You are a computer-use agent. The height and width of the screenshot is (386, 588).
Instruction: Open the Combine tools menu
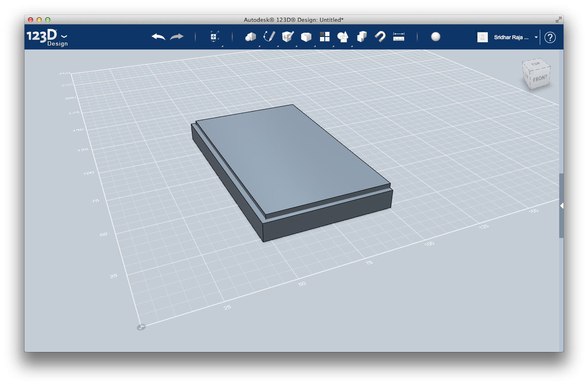tap(362, 37)
